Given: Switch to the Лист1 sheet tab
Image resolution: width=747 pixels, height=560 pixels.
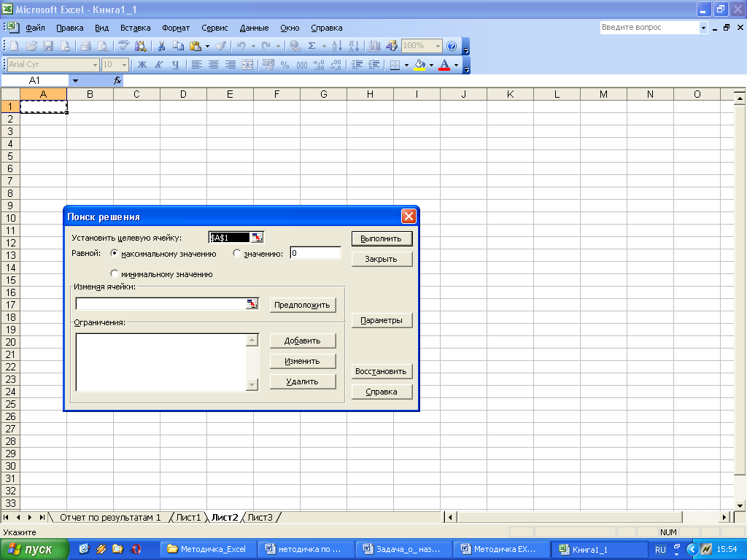Looking at the screenshot, I should pyautogui.click(x=189, y=517).
